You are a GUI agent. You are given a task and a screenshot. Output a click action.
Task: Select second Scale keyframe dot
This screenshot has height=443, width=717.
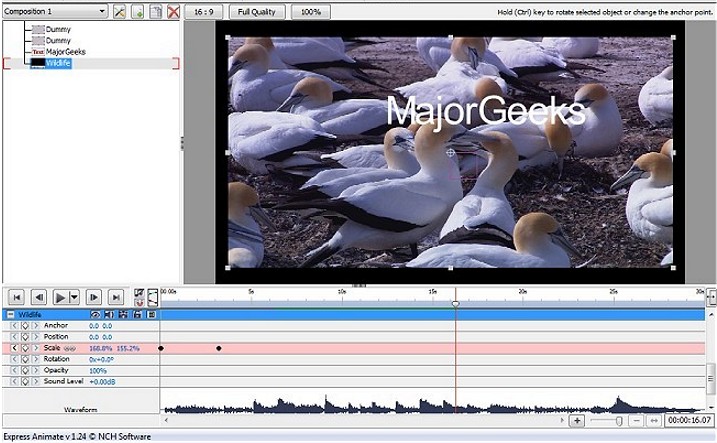coord(219,348)
